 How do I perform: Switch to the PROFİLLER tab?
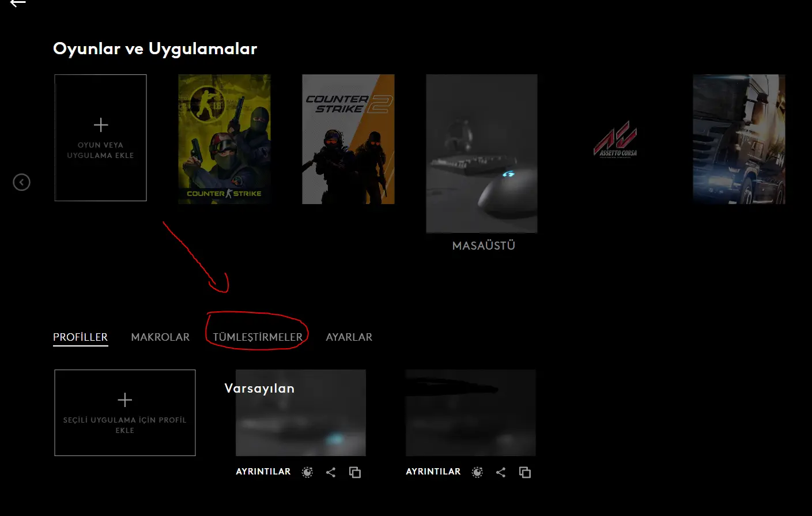click(x=80, y=337)
